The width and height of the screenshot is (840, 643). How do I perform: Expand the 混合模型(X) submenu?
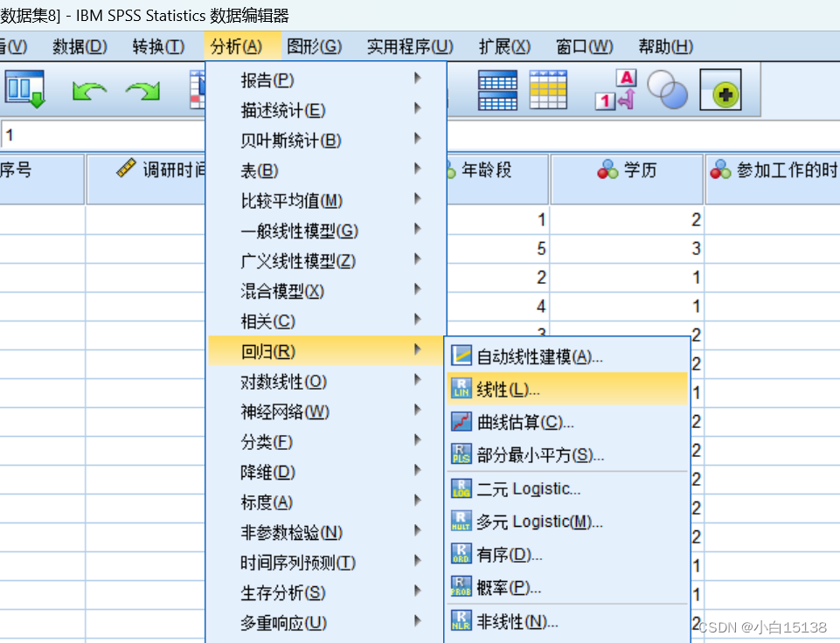(x=326, y=291)
